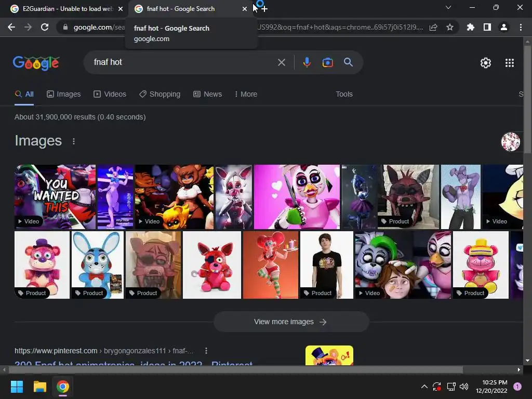Screen dimensions: 532x399
Task: Reload the Google search page
Action: [45, 27]
